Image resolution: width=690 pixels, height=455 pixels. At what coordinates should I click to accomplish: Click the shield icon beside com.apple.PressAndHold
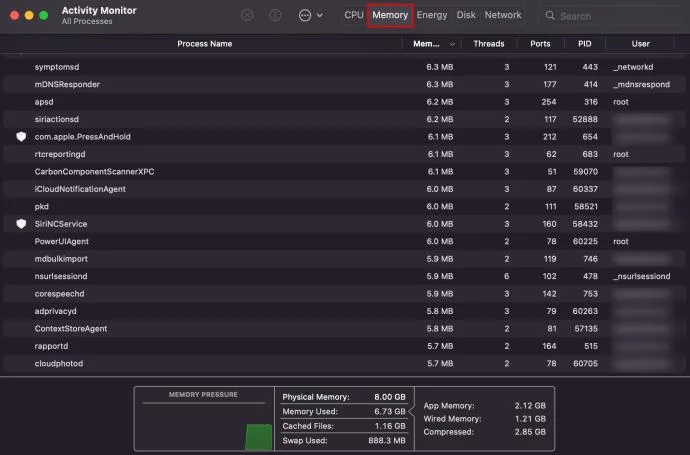pyautogui.click(x=21, y=136)
